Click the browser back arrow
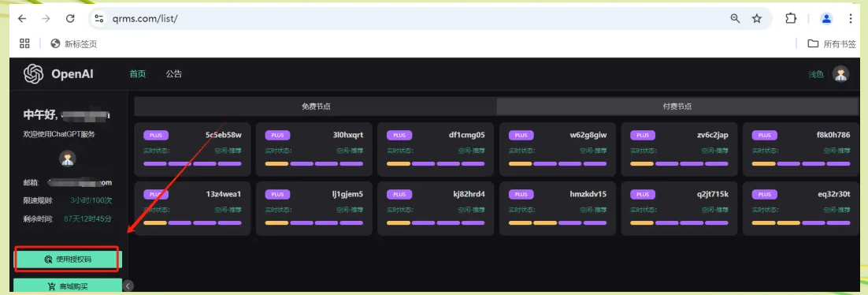The height and width of the screenshot is (295, 868). (x=22, y=18)
